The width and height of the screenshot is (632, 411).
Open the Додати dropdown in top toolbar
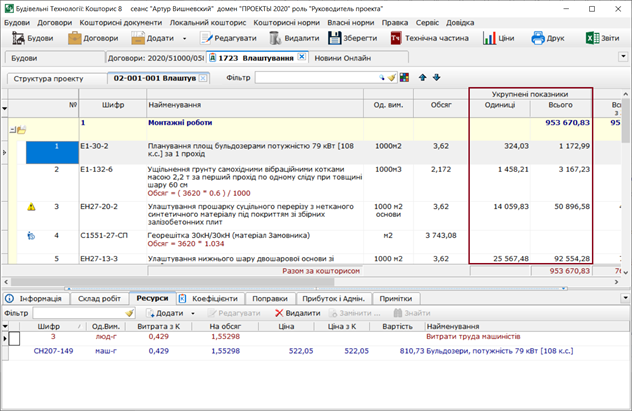click(185, 39)
